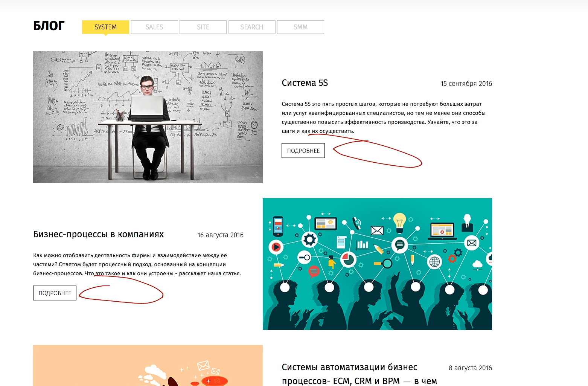The height and width of the screenshot is (386, 588).
Task: Click the БЛОГ page heading
Action: pos(49,26)
